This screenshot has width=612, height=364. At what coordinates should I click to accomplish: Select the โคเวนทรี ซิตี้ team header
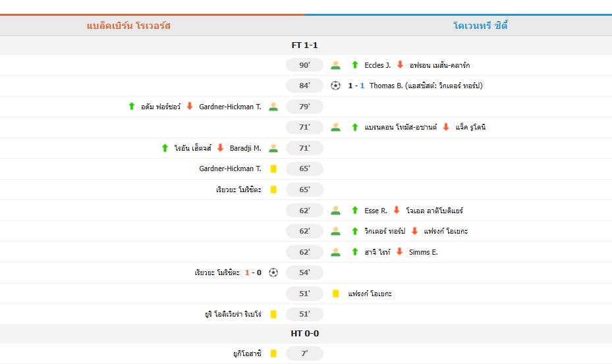coord(480,26)
